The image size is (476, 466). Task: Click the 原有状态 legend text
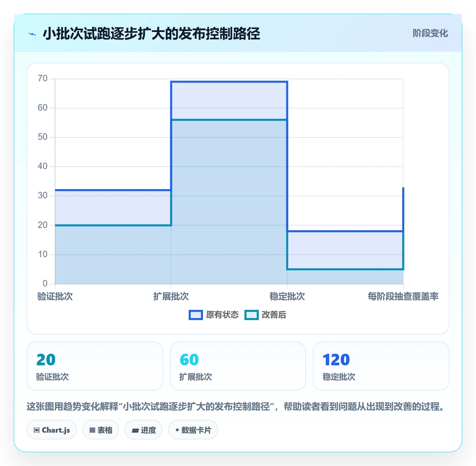click(x=222, y=315)
